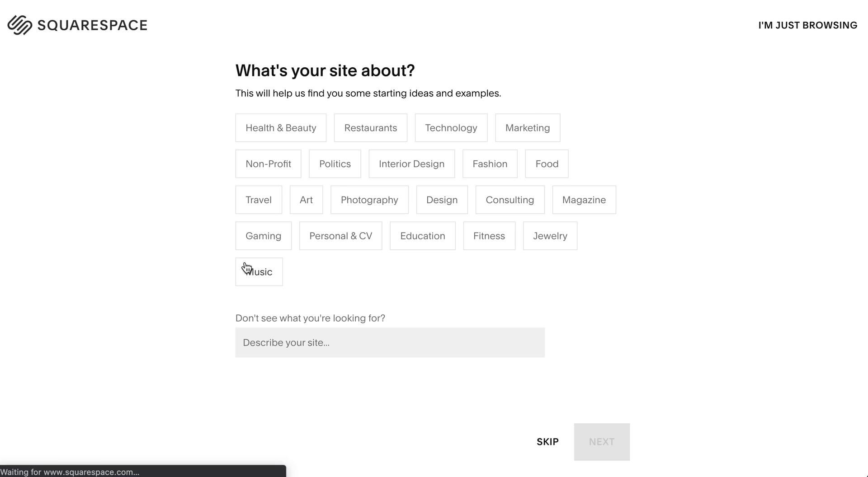
Task: Choose the Food category
Action: (x=547, y=164)
